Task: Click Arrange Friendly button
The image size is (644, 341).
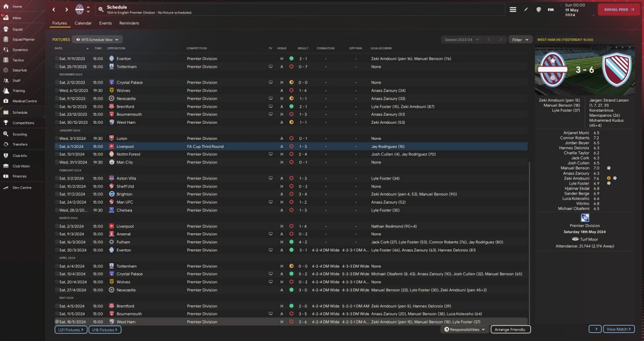Action: [511, 329]
